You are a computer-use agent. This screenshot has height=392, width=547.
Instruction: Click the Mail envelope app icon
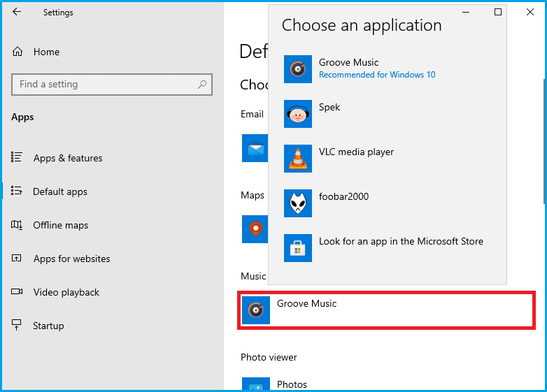click(255, 148)
